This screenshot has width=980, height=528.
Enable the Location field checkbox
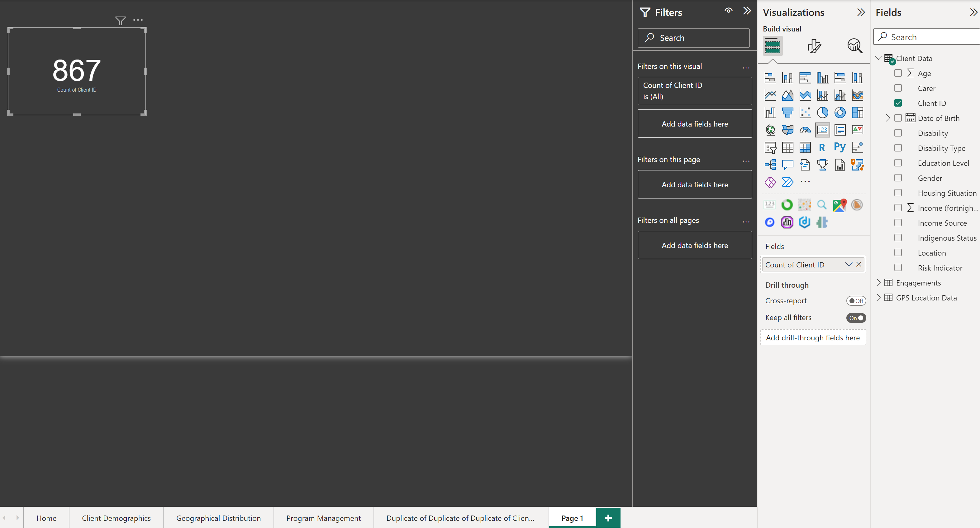point(898,253)
